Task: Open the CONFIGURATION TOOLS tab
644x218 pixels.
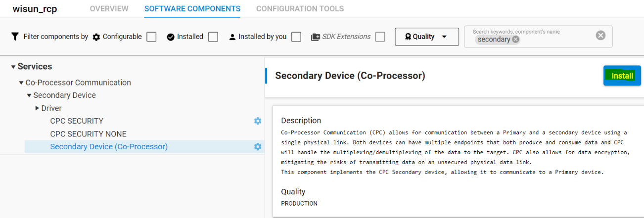Action: 300,9
